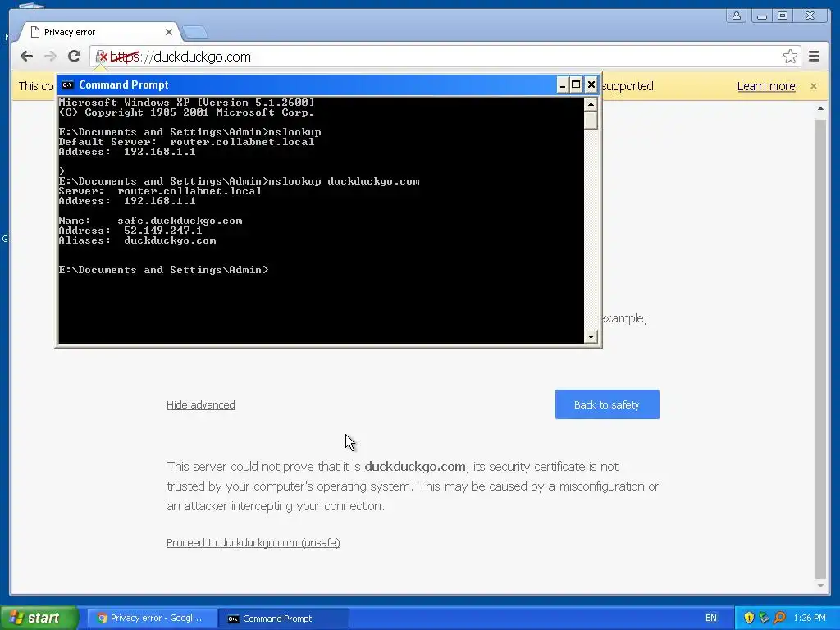Minimize the Command Prompt window
The width and height of the screenshot is (840, 630).
coord(563,84)
